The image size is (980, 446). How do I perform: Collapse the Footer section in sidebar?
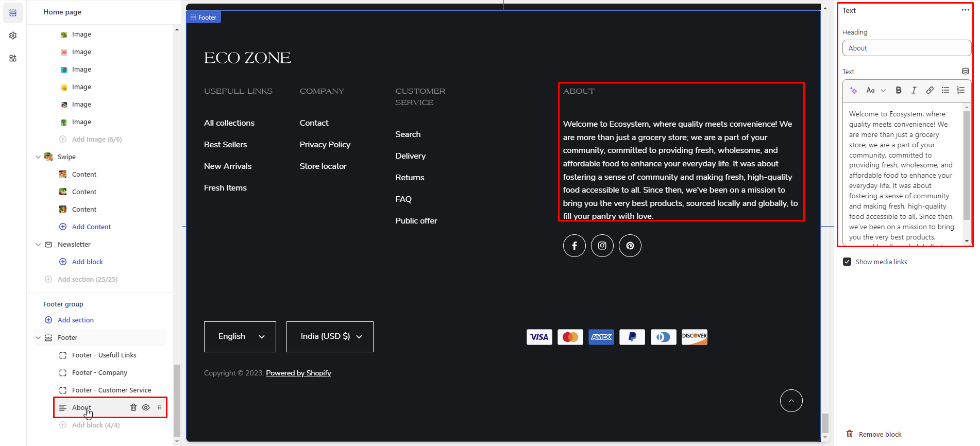point(38,338)
